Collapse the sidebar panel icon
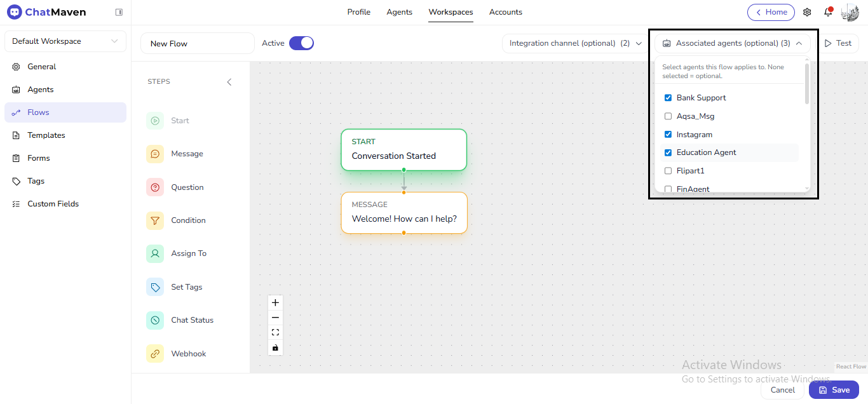868x404 pixels. [119, 12]
